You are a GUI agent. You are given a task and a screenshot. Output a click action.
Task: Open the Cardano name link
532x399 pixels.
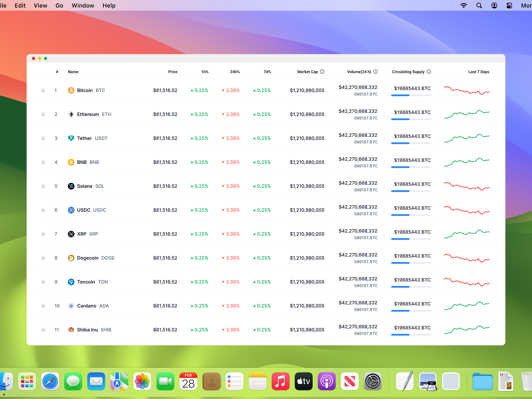(87, 306)
